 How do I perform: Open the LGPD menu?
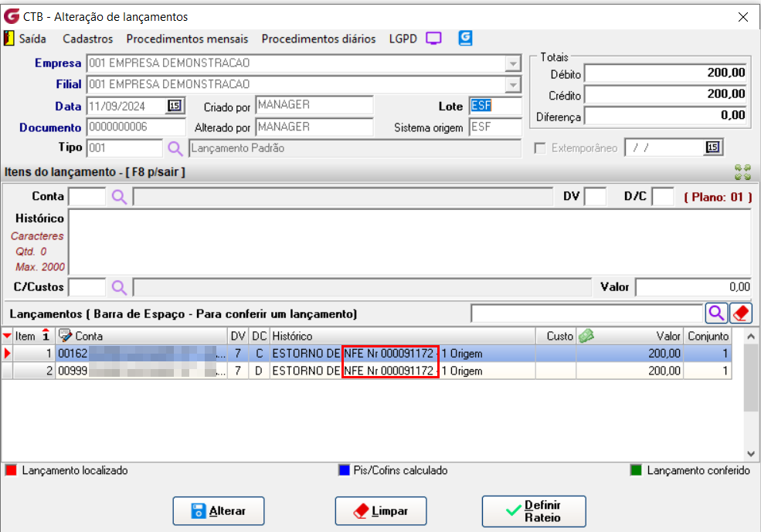403,39
